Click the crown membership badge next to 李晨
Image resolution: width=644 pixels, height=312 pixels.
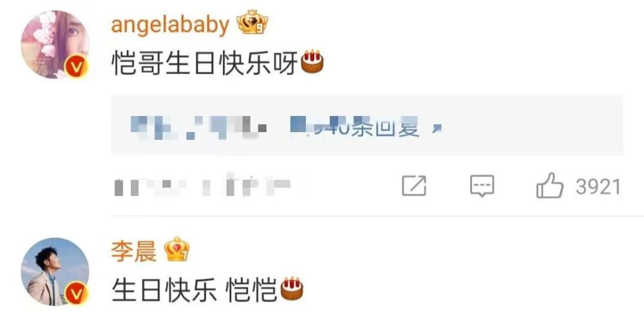176,249
